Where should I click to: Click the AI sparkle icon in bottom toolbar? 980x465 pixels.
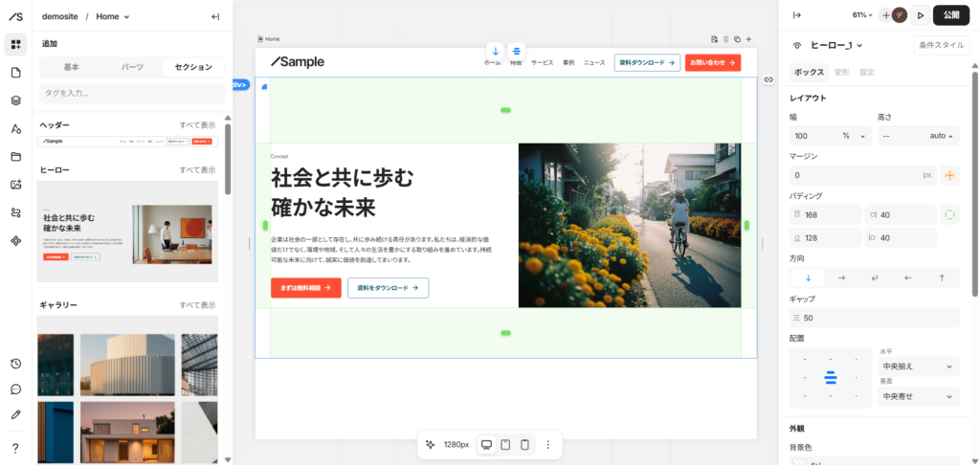pyautogui.click(x=430, y=444)
